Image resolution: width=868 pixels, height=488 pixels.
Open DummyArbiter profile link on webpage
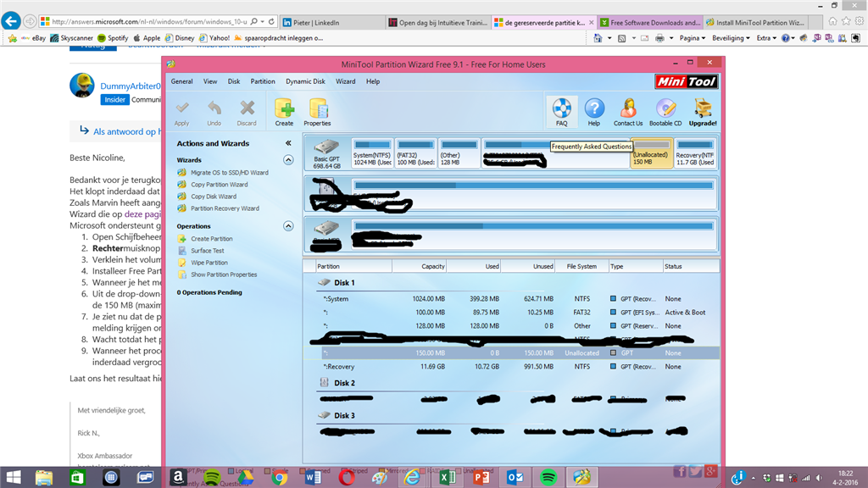coord(131,86)
